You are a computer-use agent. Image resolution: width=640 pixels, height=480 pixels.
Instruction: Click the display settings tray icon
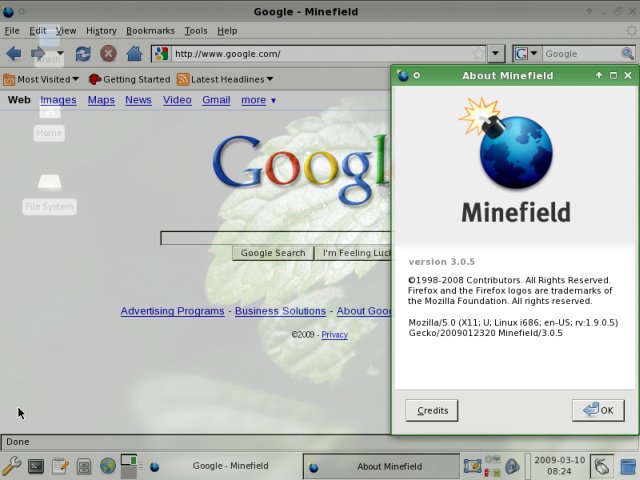pyautogui.click(x=473, y=466)
